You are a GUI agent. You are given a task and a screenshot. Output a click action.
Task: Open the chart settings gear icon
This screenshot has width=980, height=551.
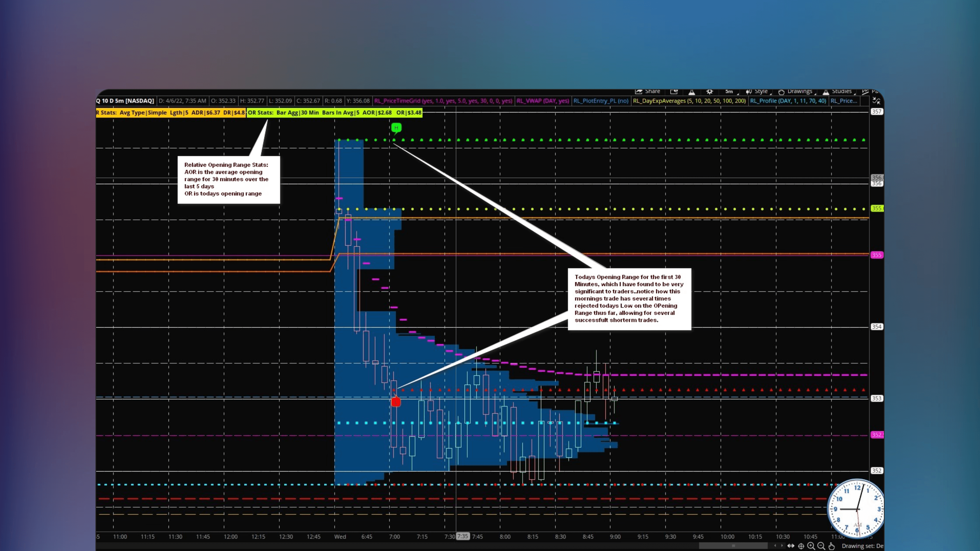point(710,92)
